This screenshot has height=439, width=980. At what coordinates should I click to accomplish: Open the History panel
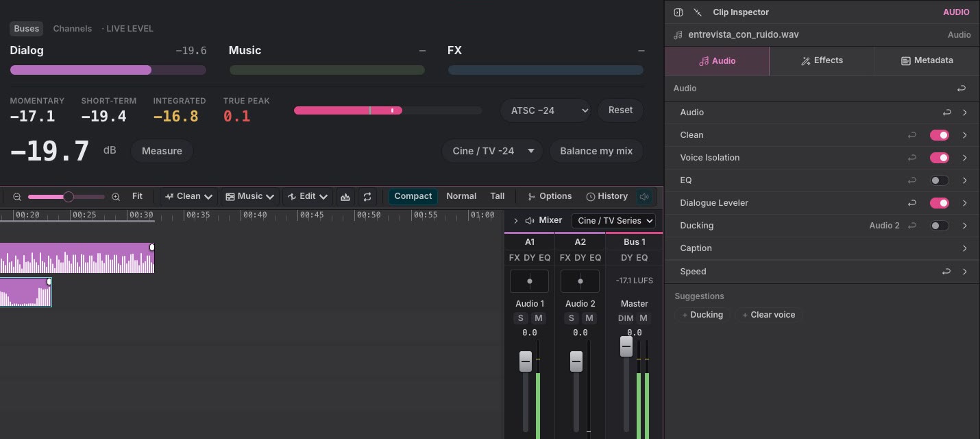pyautogui.click(x=607, y=197)
